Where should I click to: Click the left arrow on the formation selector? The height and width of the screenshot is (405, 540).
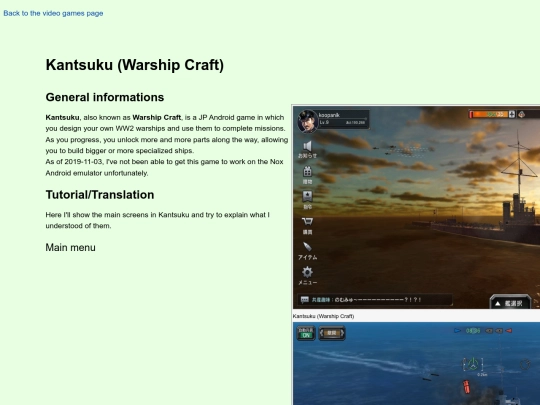[322, 333]
